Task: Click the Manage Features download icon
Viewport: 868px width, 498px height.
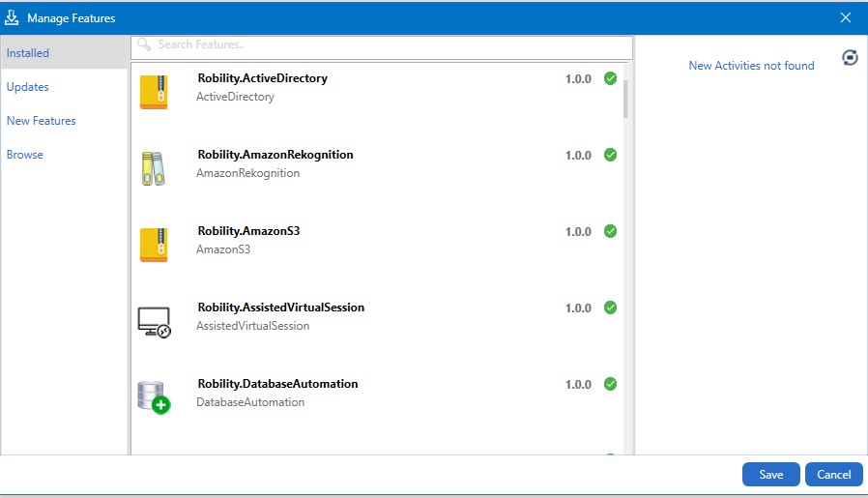Action: tap(14, 17)
